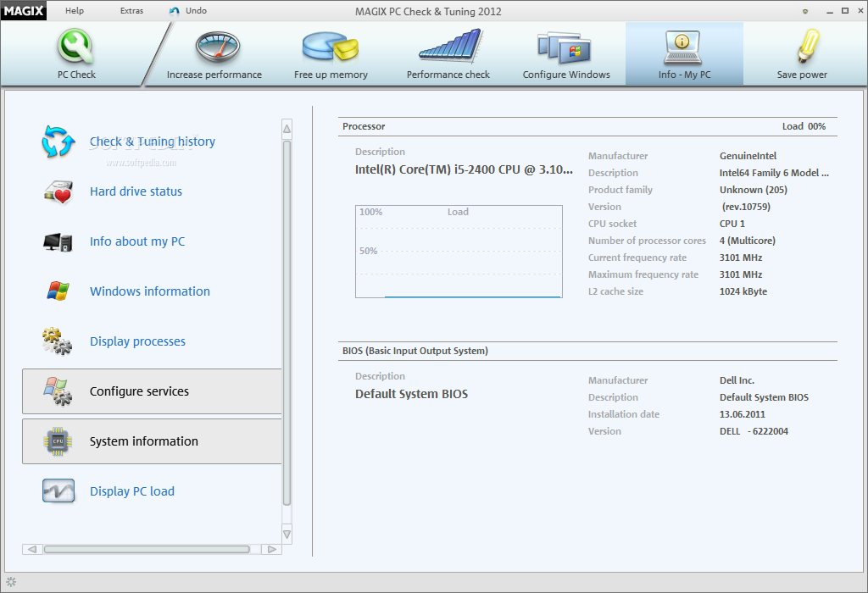This screenshot has width=868, height=593.
Task: Open the Info about my PC link
Action: tap(137, 241)
